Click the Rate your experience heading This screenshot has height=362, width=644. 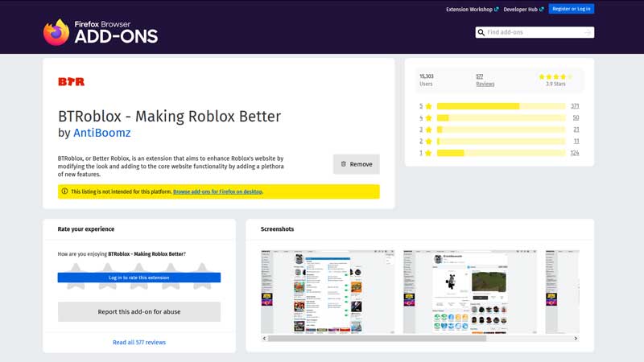point(86,229)
